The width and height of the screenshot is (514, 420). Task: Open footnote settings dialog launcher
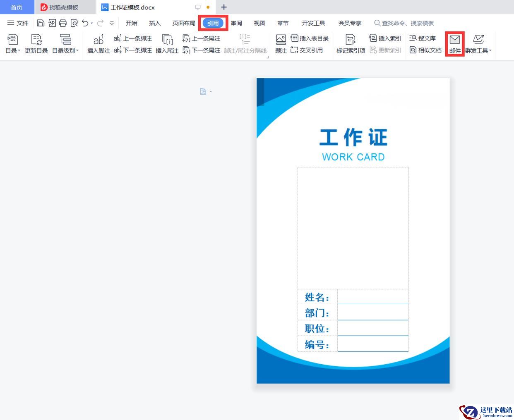click(268, 57)
